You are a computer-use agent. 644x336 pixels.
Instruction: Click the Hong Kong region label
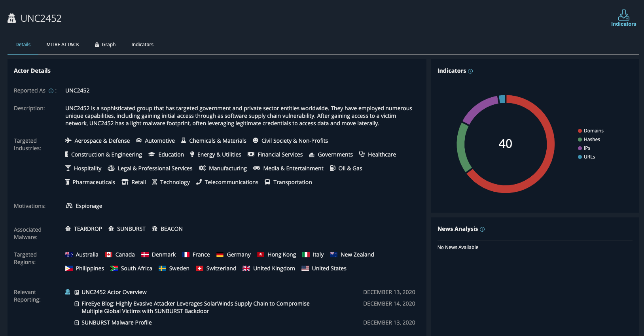[282, 255]
